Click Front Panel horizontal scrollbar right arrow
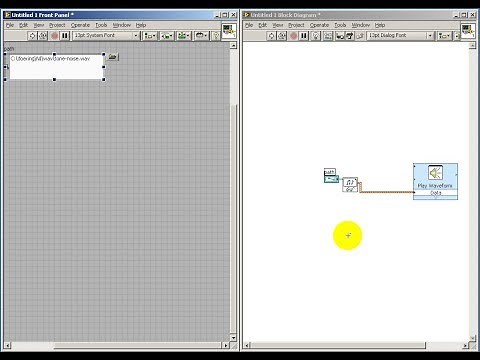 [x=226, y=346]
